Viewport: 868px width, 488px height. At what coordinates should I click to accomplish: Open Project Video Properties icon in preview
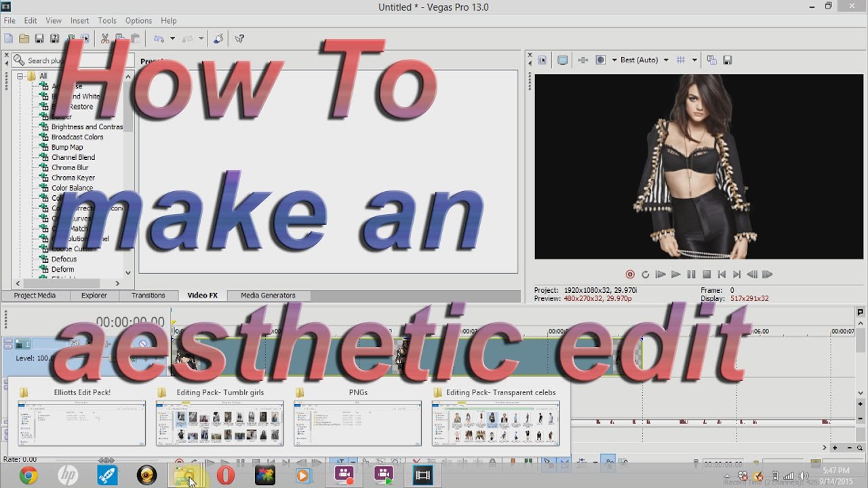542,60
